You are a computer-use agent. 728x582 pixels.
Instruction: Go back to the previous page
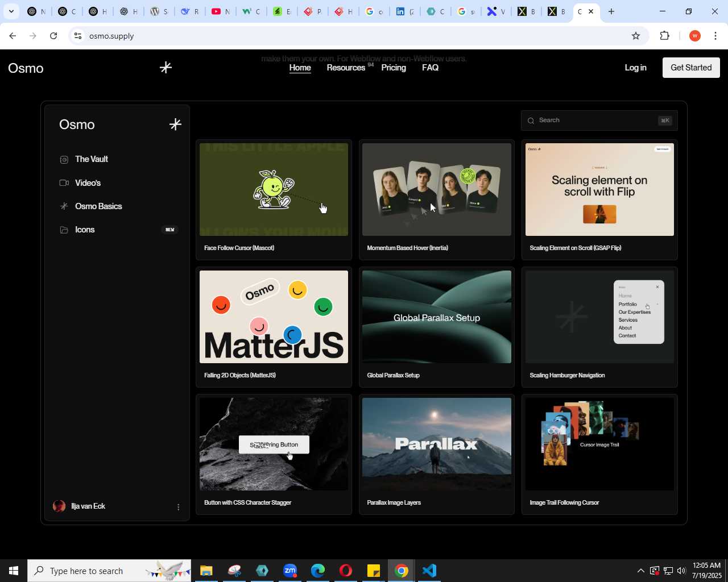coord(13,36)
